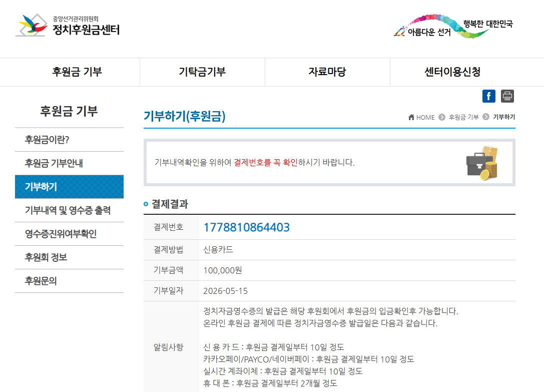Click the 기부하기 breadcrumb item
Screen dimensions: 544x392
pyautogui.click(x=504, y=117)
